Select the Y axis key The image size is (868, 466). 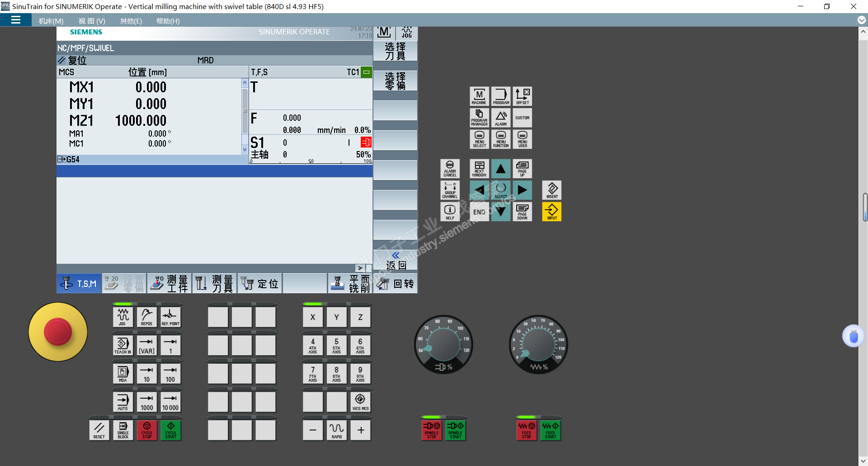click(x=337, y=317)
